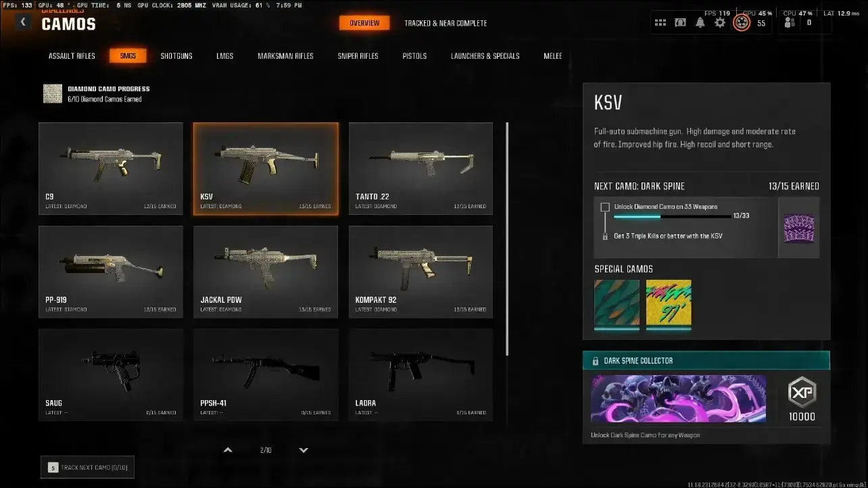Go back using the top-left arrow
868x488 pixels.
click(x=23, y=22)
